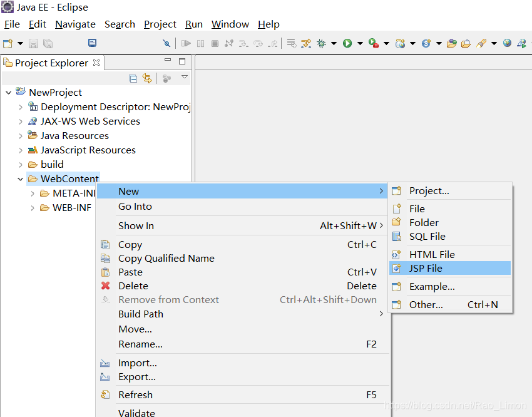Open the Navigate menu
This screenshot has width=532, height=417.
75,24
